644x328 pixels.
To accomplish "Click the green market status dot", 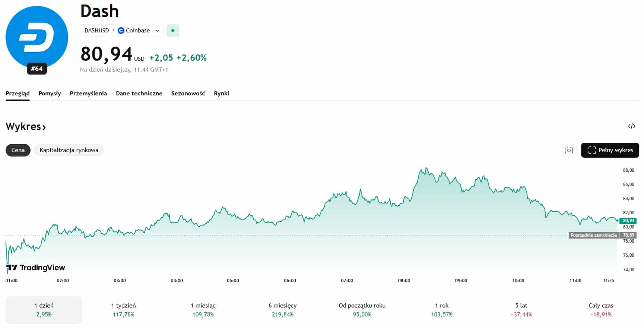I will pos(172,31).
